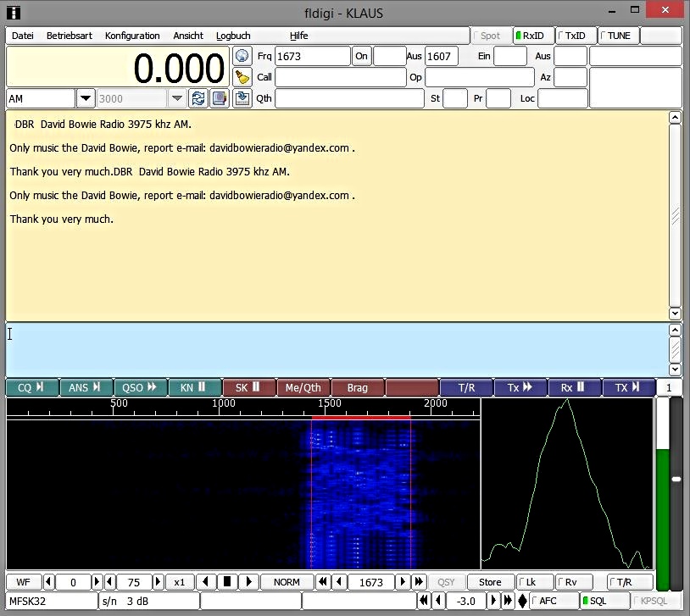Click the Call input field

pyautogui.click(x=340, y=77)
